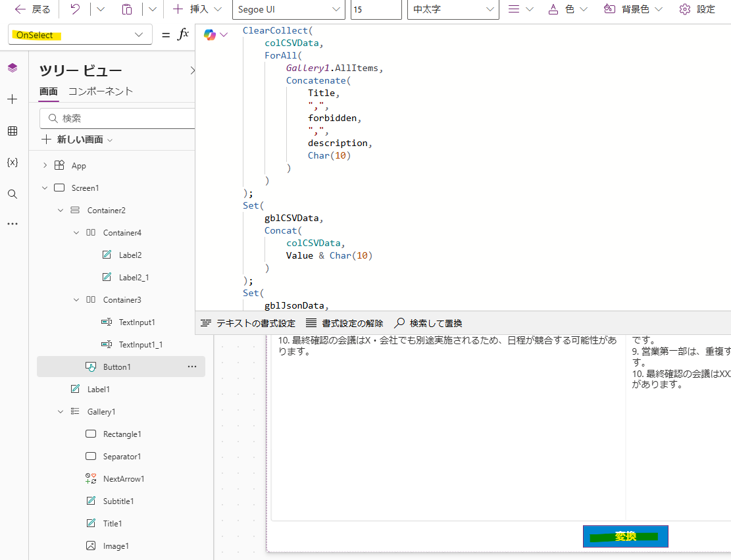This screenshot has width=731, height=560.
Task: Open the Undo dropdown arrow
Action: point(101,9)
